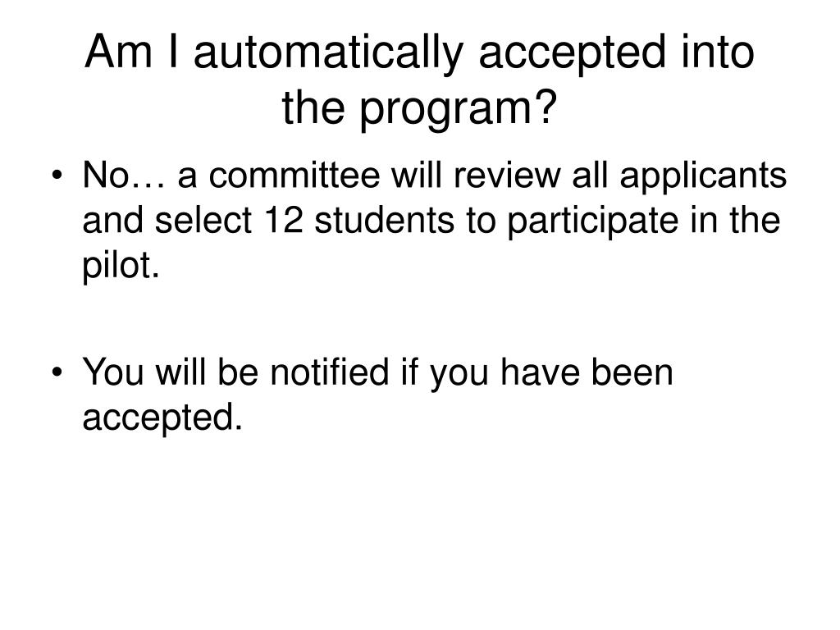This screenshot has height=630, width=840.
Task: Click the word 'select' in first bullet
Action: click(x=203, y=220)
